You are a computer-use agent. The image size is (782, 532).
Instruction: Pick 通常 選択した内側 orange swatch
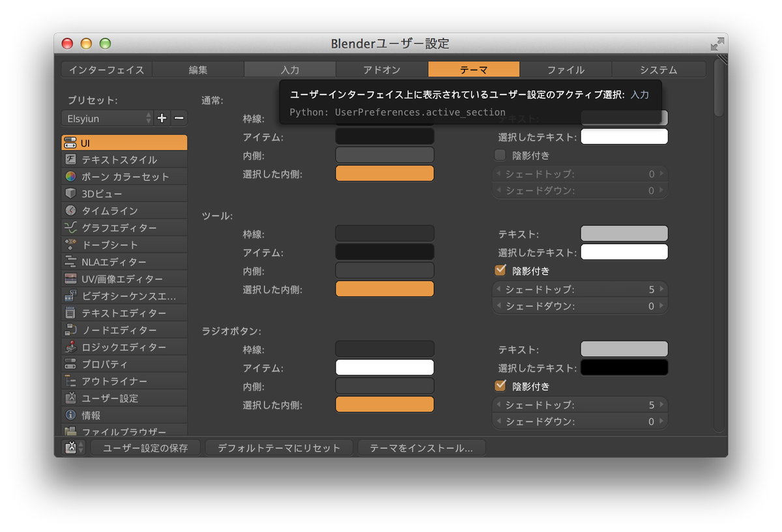(x=384, y=173)
